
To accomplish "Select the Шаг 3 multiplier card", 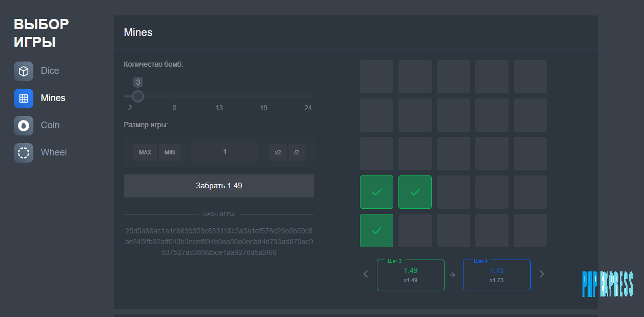I will point(411,275).
